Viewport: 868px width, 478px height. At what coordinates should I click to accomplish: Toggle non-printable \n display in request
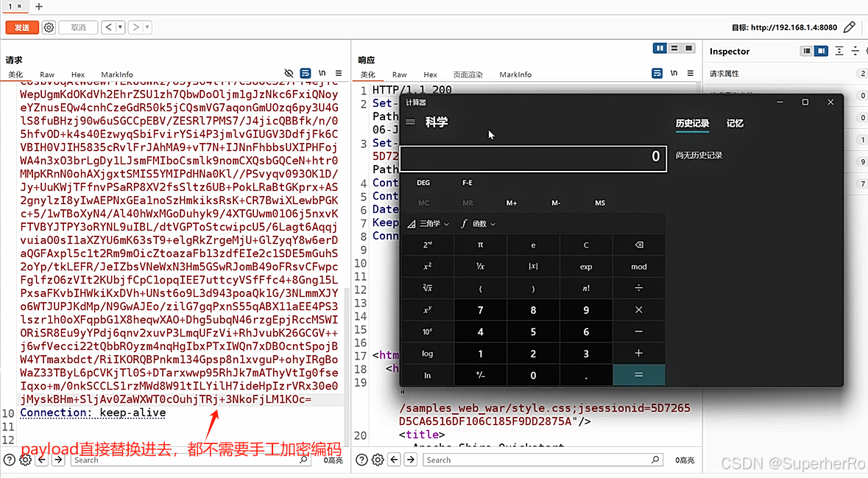tap(322, 73)
